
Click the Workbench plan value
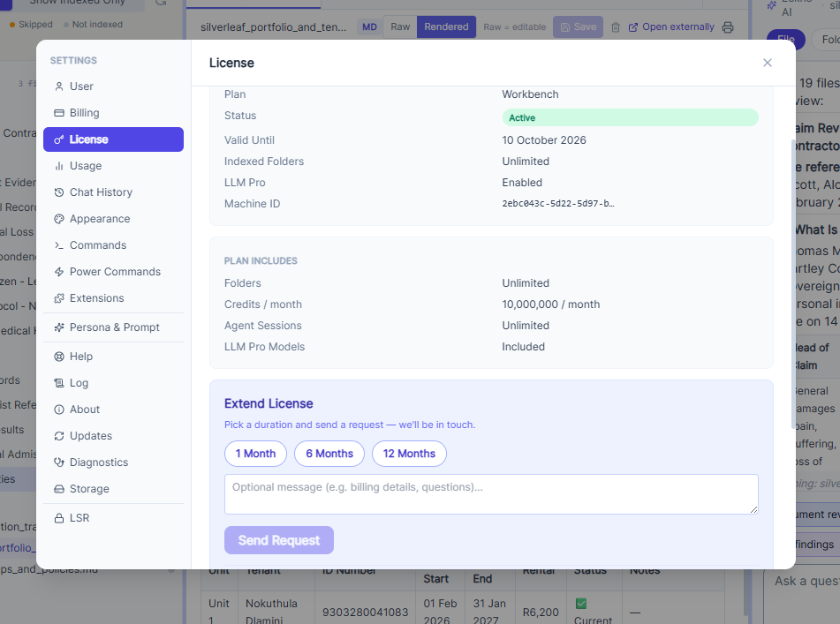[530, 94]
